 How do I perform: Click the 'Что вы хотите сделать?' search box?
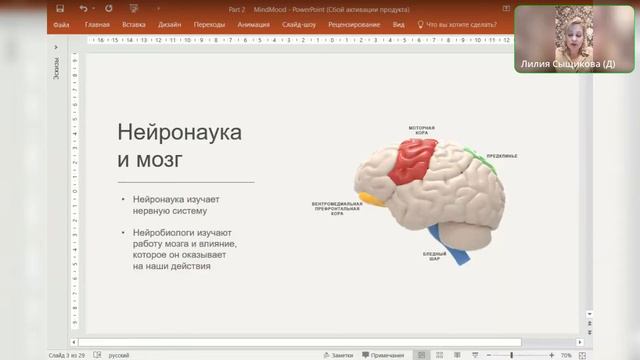pos(457,25)
